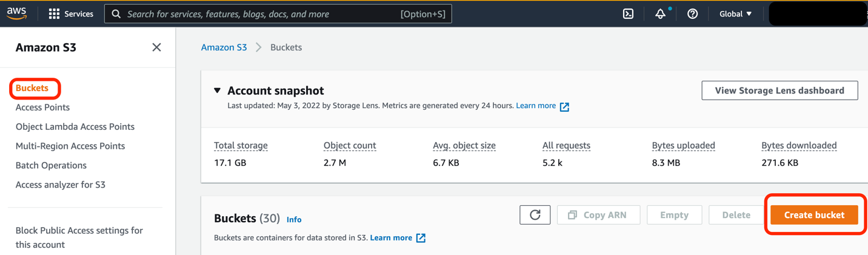
Task: Click the Info link beside Buckets
Action: click(294, 220)
